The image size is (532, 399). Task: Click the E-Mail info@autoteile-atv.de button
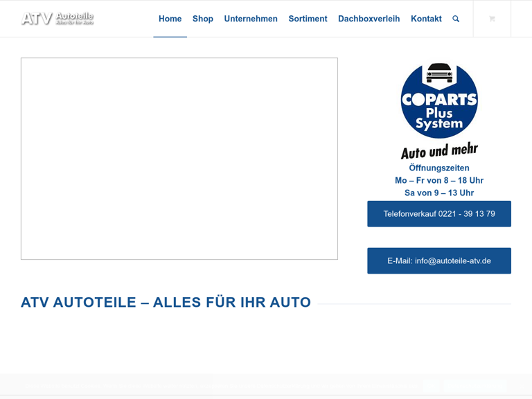coord(439,261)
